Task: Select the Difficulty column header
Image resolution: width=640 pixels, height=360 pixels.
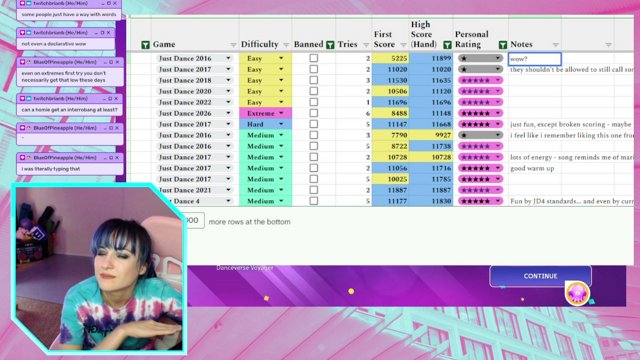Action: 260,44
